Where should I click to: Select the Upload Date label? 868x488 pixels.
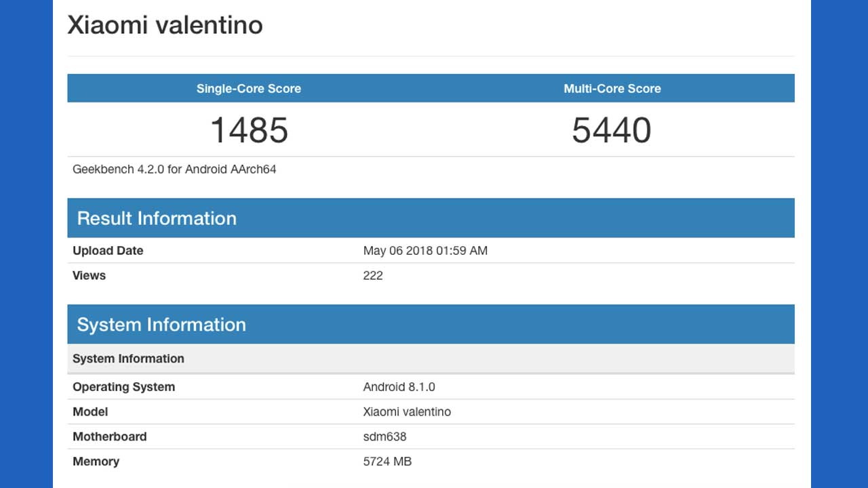pyautogui.click(x=108, y=251)
